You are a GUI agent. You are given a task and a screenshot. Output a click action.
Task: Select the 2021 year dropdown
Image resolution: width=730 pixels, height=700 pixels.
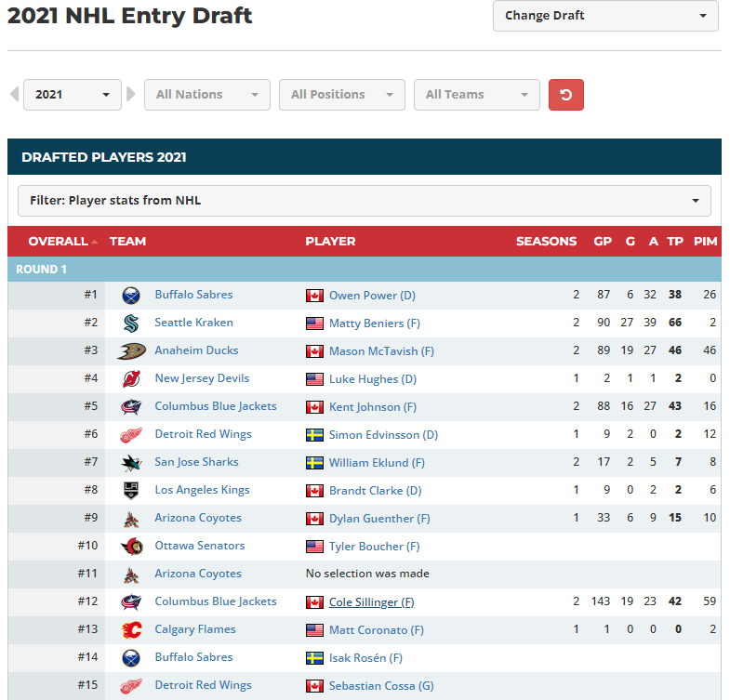pyautogui.click(x=73, y=95)
